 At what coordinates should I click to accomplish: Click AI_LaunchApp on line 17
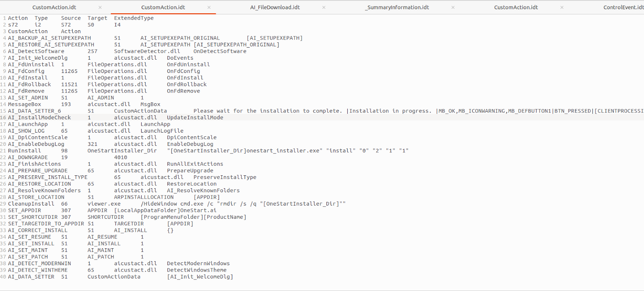coord(28,125)
